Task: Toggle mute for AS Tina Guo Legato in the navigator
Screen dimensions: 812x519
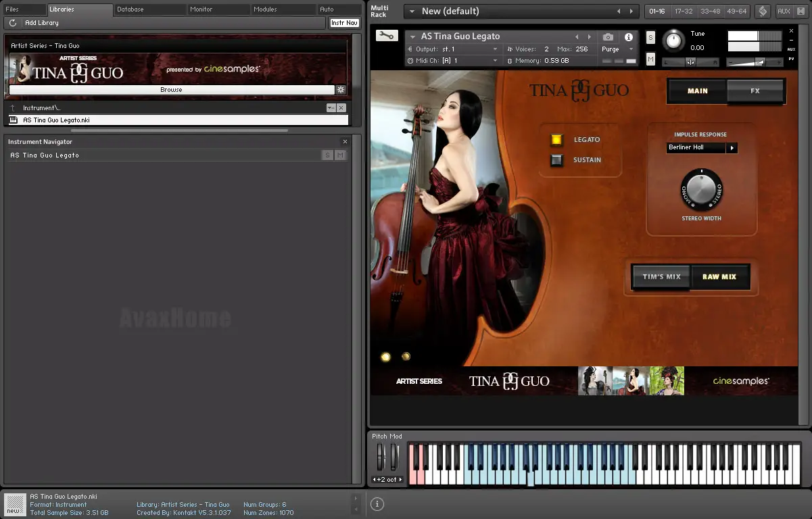Action: (341, 155)
